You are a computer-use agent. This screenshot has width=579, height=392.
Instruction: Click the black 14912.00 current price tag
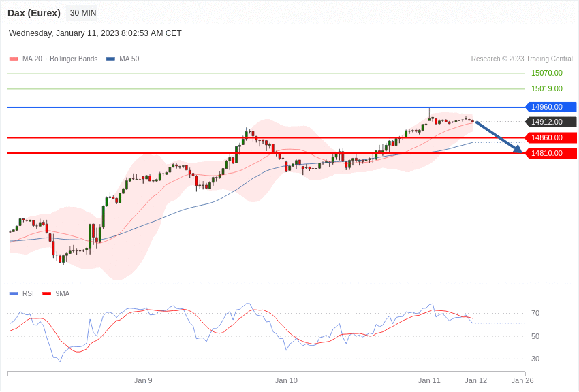pos(551,122)
